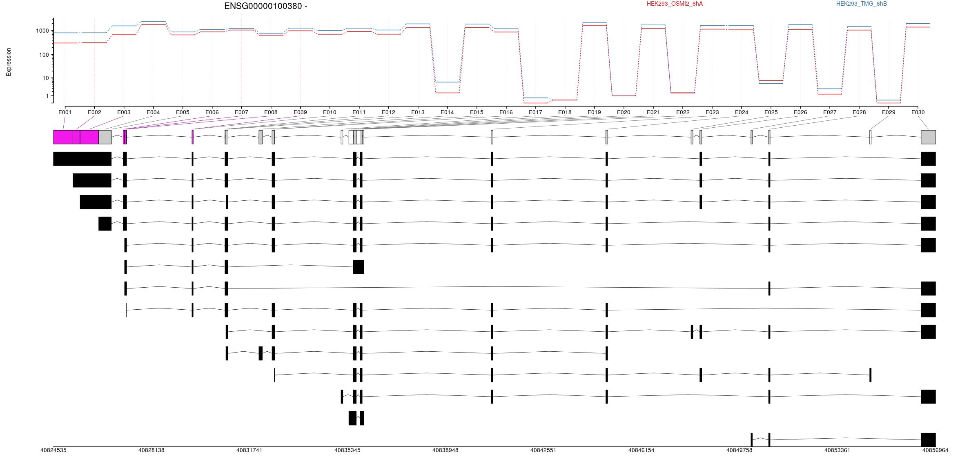Click exon label E015

[477, 112]
